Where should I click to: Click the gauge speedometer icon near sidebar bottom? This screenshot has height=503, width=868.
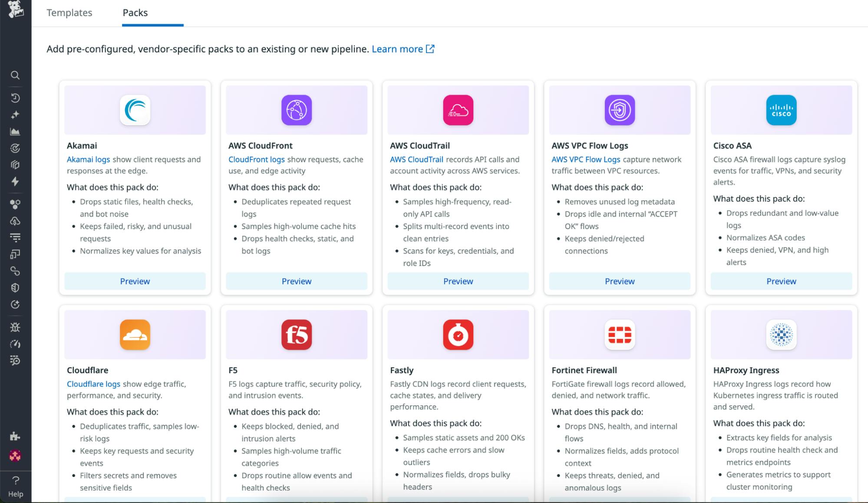click(x=16, y=344)
